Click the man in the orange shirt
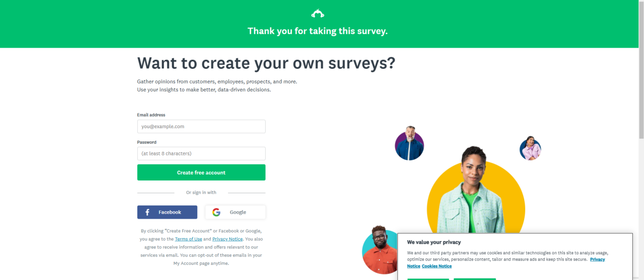 (380, 250)
